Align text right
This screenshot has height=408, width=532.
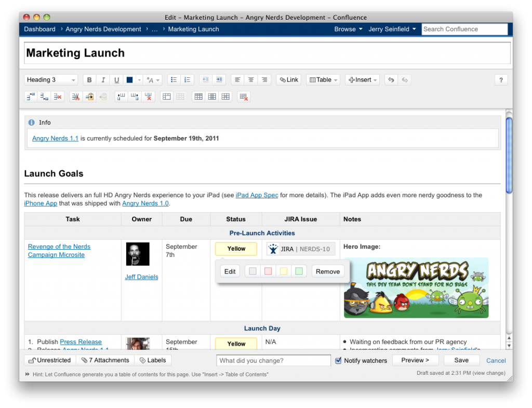click(x=264, y=80)
